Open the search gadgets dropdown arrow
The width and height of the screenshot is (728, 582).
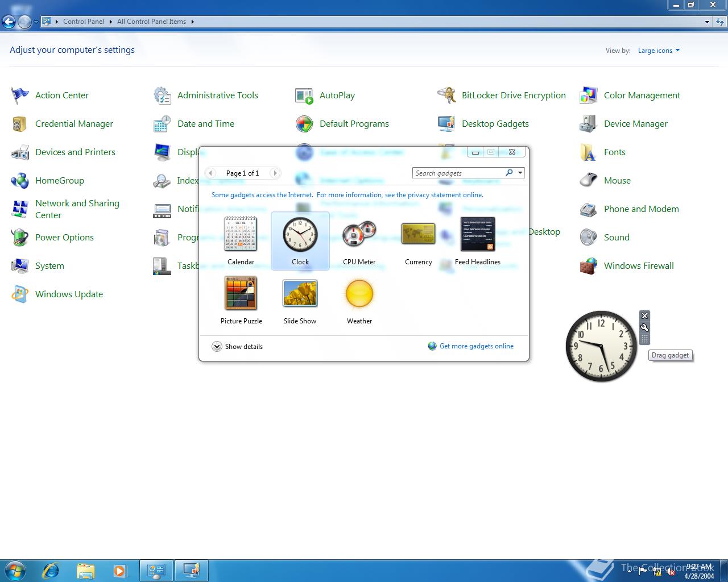(x=520, y=173)
